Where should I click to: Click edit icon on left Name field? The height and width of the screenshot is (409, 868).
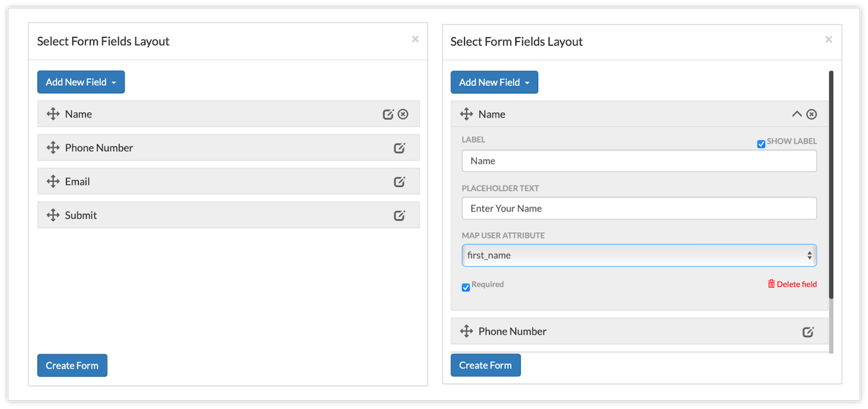click(x=388, y=114)
